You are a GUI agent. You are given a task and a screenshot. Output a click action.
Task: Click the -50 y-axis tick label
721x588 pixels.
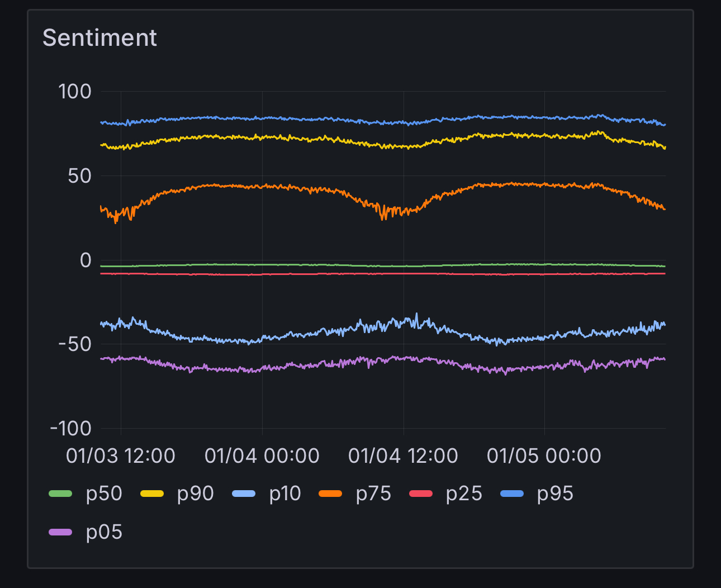click(75, 344)
